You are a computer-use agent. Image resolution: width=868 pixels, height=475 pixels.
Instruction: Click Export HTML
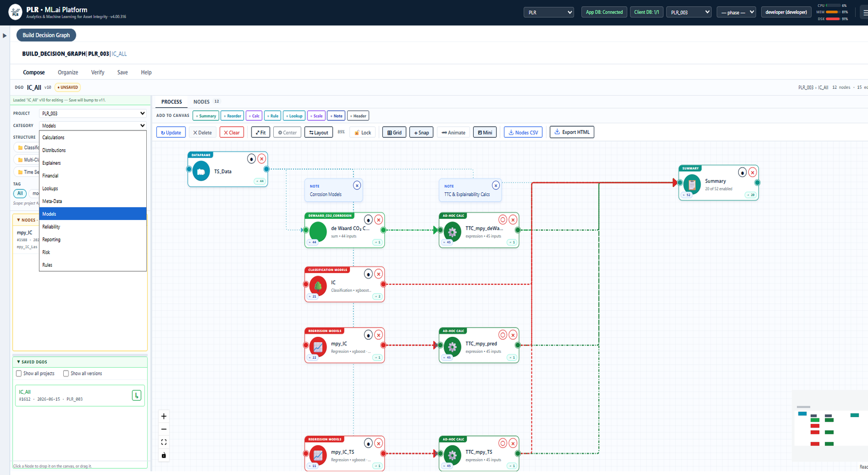572,132
